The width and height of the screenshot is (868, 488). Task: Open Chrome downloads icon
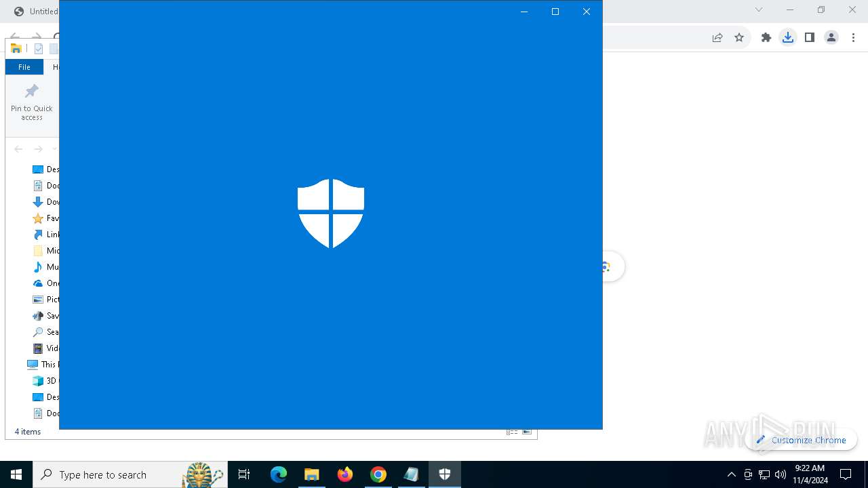[788, 38]
